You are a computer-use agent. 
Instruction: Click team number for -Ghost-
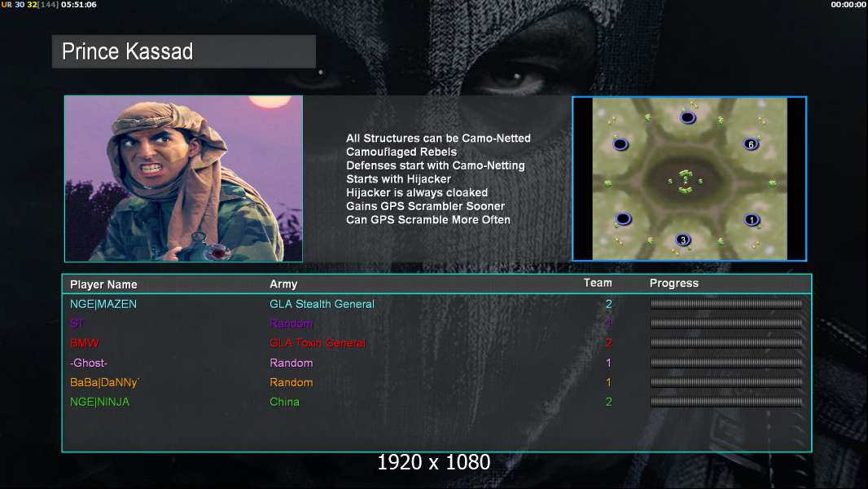point(608,363)
